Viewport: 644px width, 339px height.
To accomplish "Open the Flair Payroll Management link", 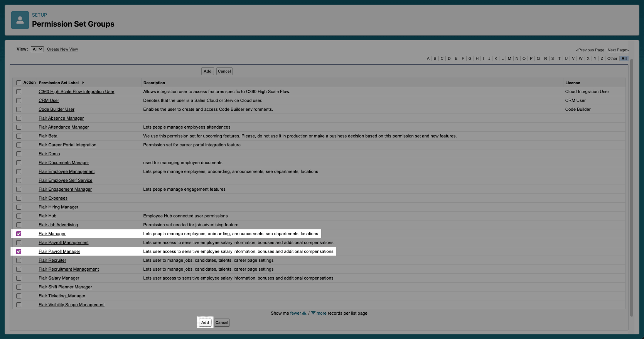I will pos(64,242).
